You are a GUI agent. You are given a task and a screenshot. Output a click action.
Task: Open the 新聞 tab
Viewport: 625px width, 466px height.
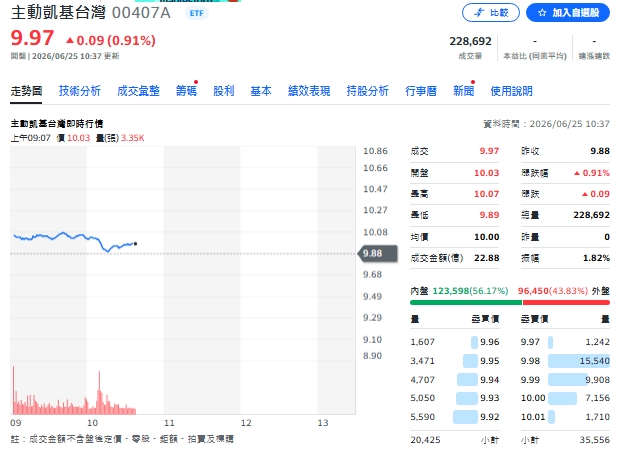(x=464, y=91)
